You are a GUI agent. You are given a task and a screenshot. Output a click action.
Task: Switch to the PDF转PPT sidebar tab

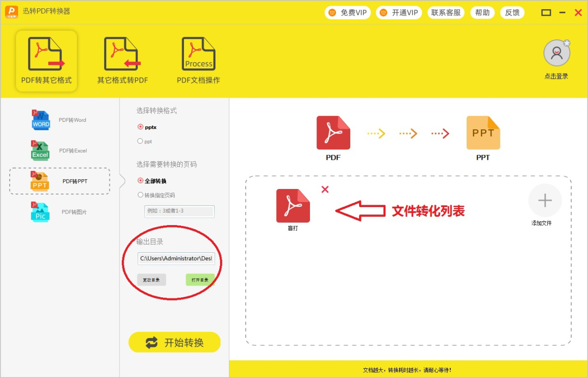pyautogui.click(x=59, y=181)
